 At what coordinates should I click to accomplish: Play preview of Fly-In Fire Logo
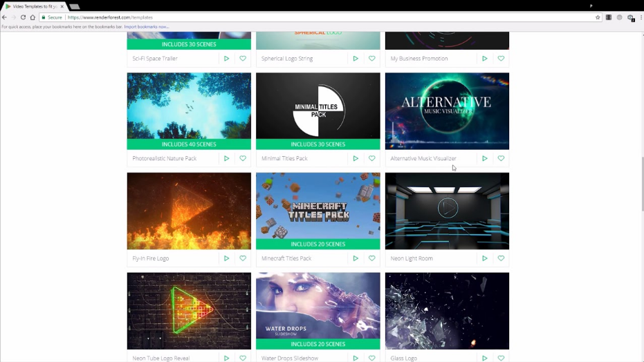point(226,258)
